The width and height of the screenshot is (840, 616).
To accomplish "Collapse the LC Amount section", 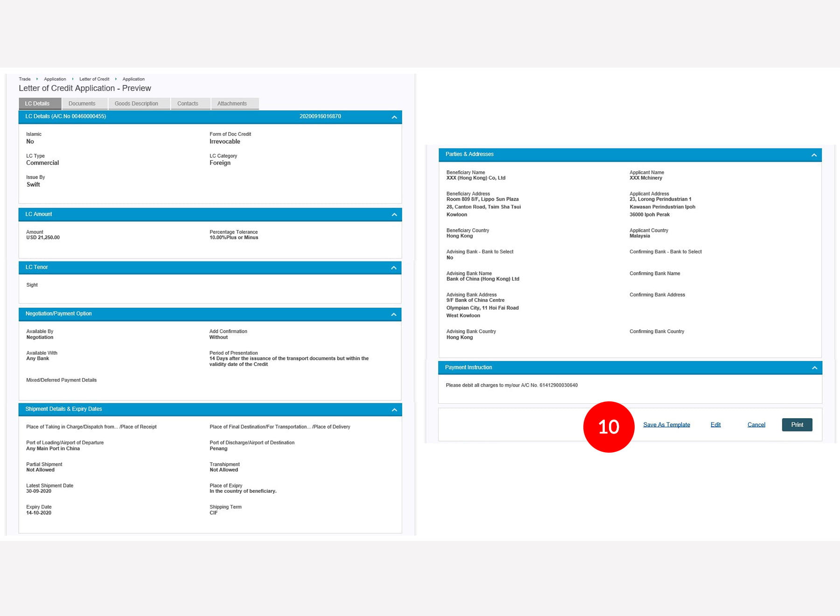I will (x=394, y=215).
